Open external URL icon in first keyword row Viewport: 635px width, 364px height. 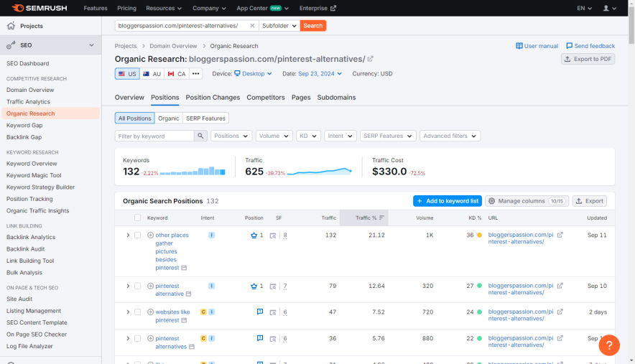[x=560, y=235]
